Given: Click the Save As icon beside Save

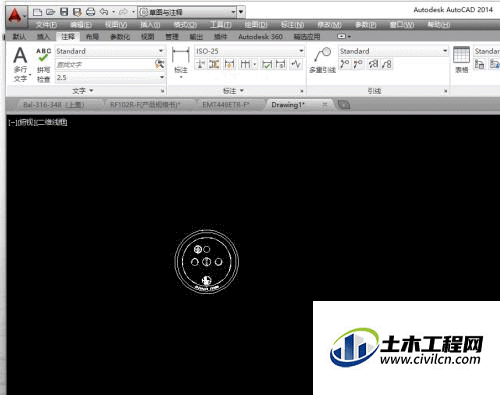Looking at the screenshot, I should (77, 12).
